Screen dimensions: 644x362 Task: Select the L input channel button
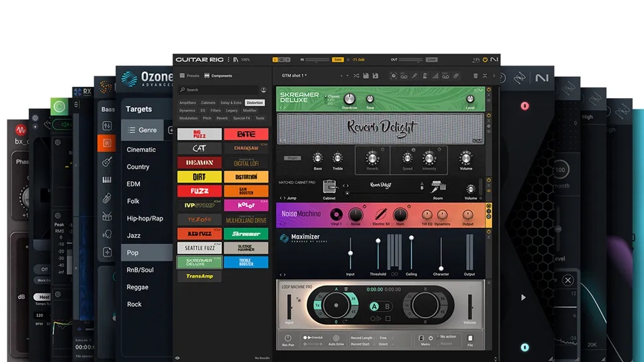tap(276, 60)
